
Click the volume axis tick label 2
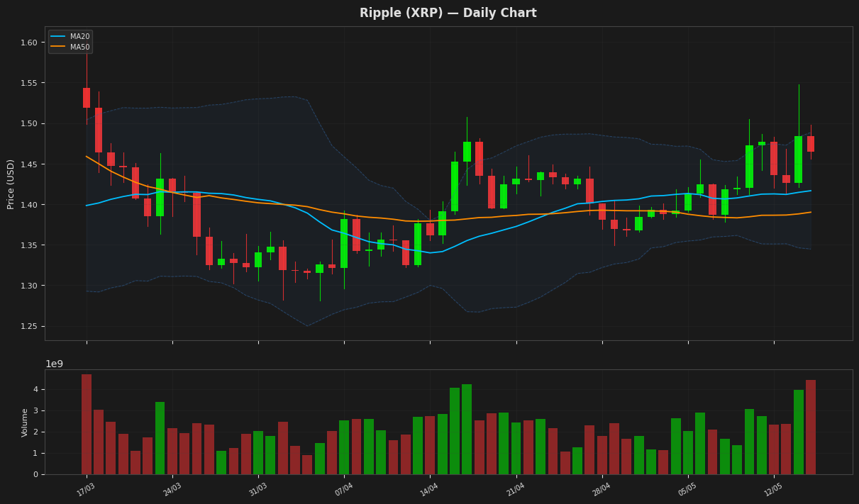(35, 432)
